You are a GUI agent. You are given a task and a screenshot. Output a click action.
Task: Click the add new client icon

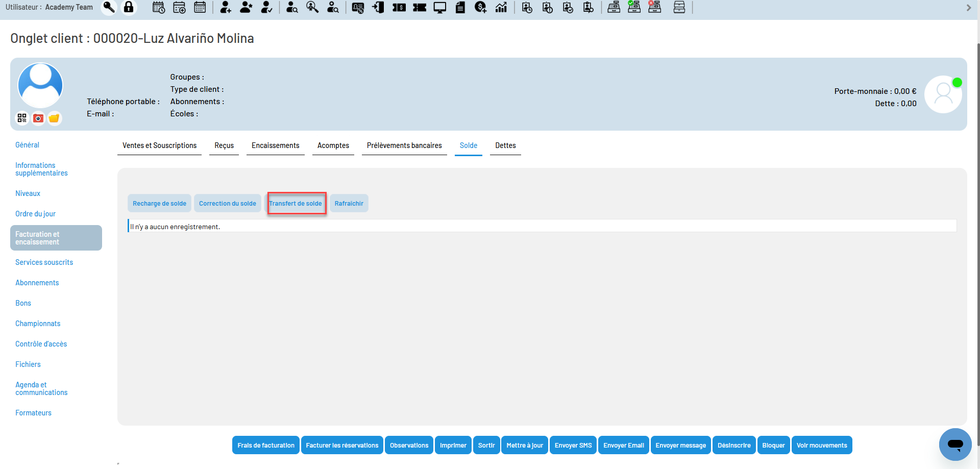[226, 7]
